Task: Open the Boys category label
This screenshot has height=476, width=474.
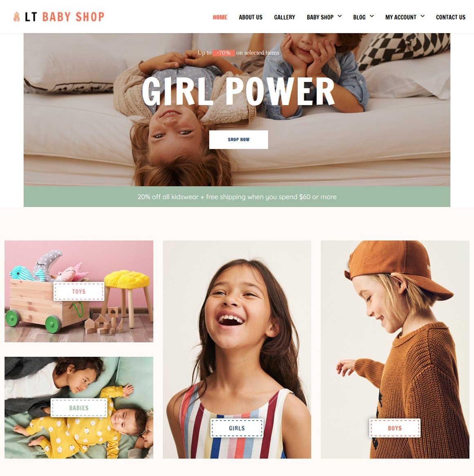Action: pyautogui.click(x=395, y=428)
